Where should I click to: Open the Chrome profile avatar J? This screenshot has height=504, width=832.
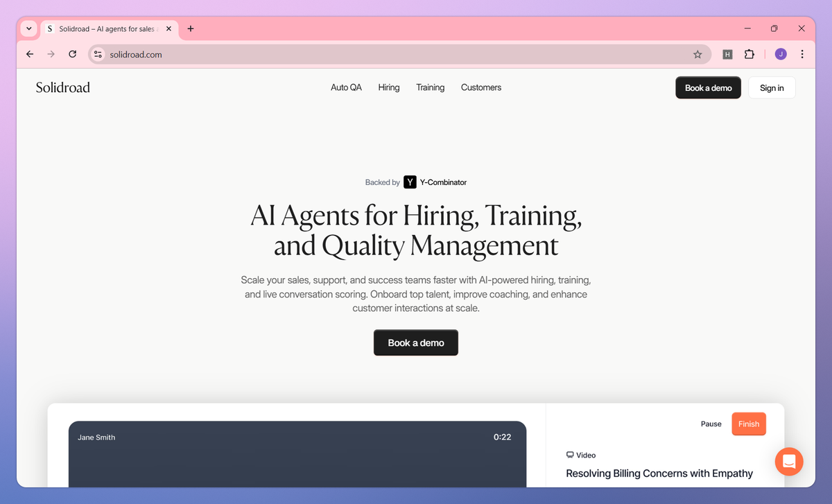click(781, 54)
